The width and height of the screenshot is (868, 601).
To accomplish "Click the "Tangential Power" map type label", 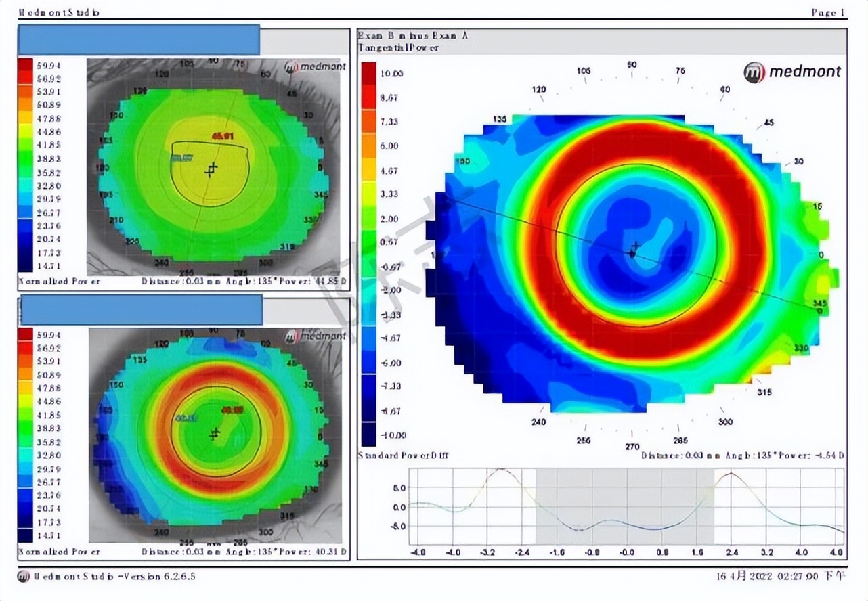I will coord(397,47).
